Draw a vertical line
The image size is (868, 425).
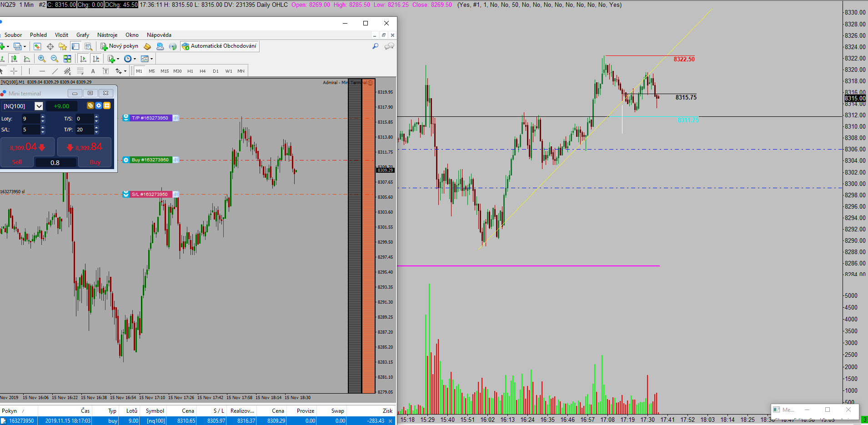tap(29, 71)
